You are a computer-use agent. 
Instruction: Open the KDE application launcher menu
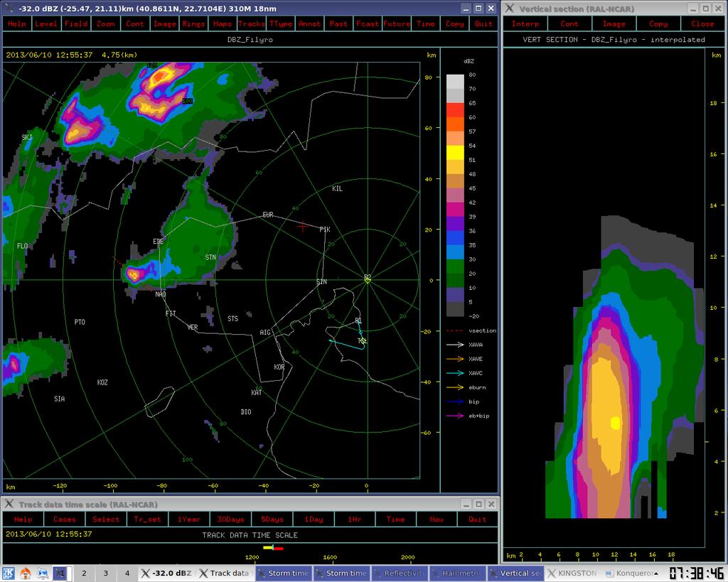click(x=9, y=573)
